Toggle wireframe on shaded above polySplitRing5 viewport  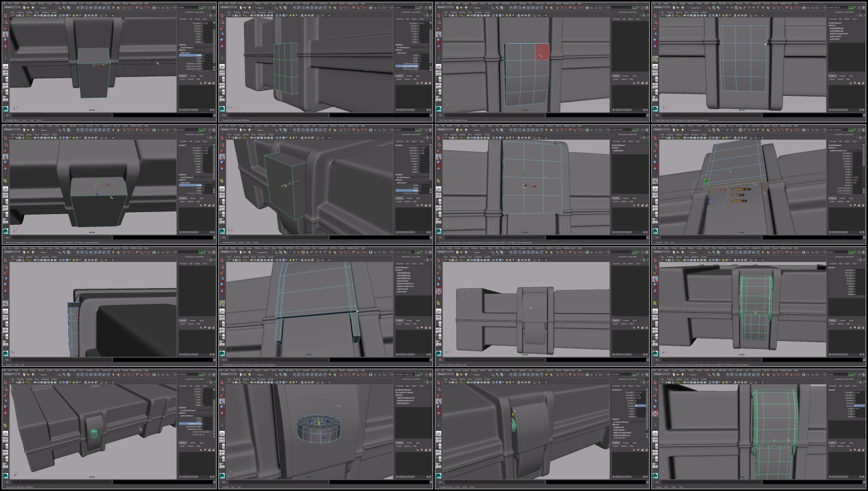[284, 260]
